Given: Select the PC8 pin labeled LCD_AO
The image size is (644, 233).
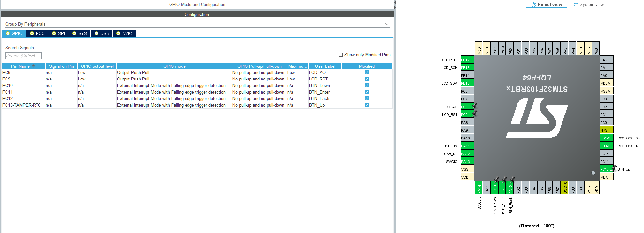Looking at the screenshot, I should click(x=467, y=107).
